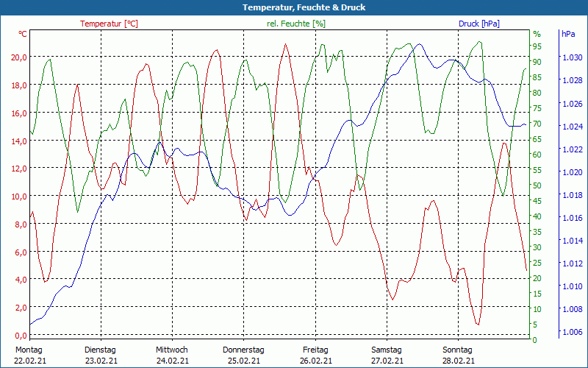Select the 'Freitag' day label
The width and height of the screenshot is (588, 368).
click(x=315, y=350)
